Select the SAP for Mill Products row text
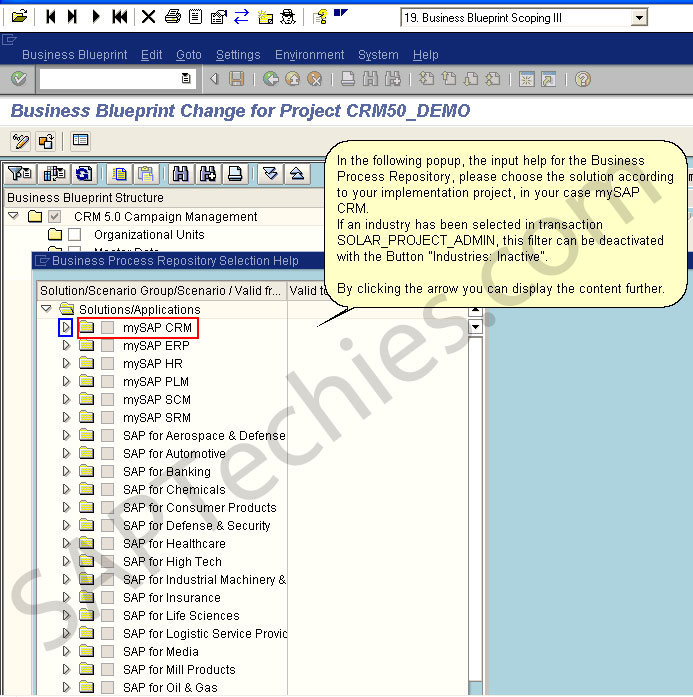The height and width of the screenshot is (697, 693). 179,669
